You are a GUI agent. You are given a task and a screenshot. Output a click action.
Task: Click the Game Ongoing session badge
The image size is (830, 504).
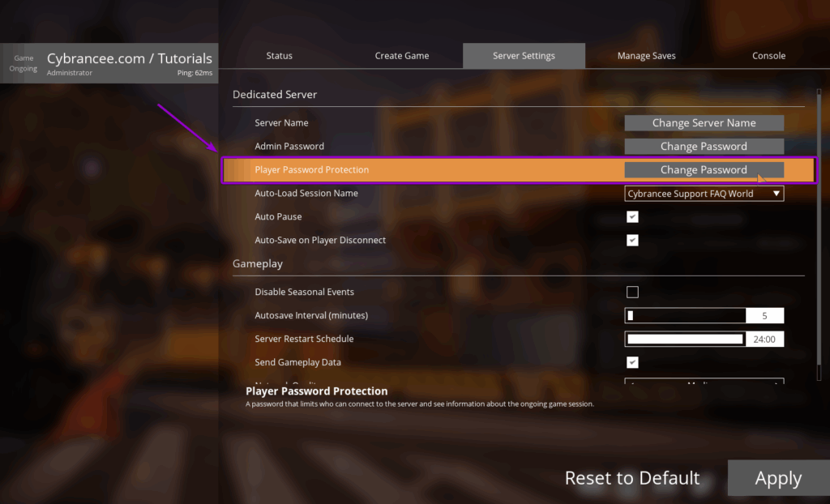(23, 65)
